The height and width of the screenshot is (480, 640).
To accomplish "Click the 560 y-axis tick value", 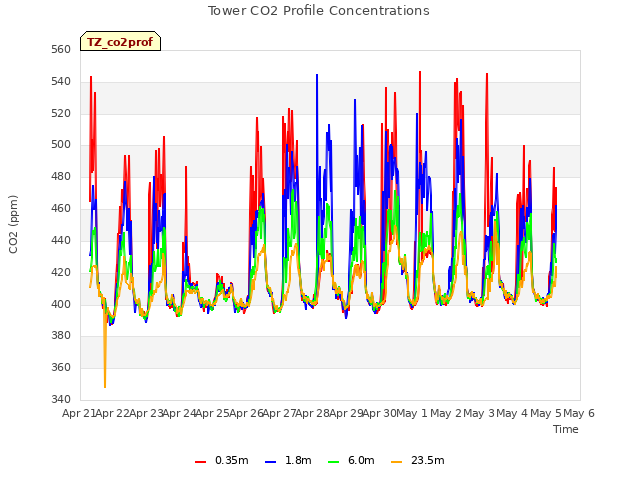I will click(61, 50).
